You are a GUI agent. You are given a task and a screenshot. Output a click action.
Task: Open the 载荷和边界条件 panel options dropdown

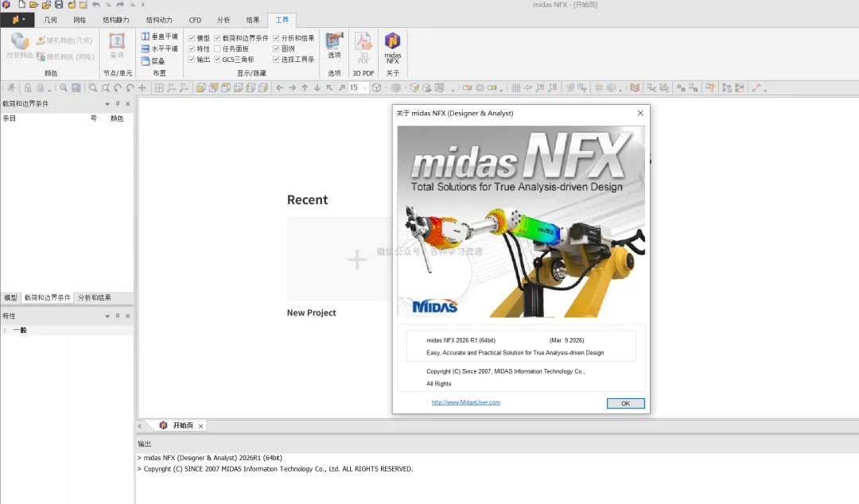[107, 103]
